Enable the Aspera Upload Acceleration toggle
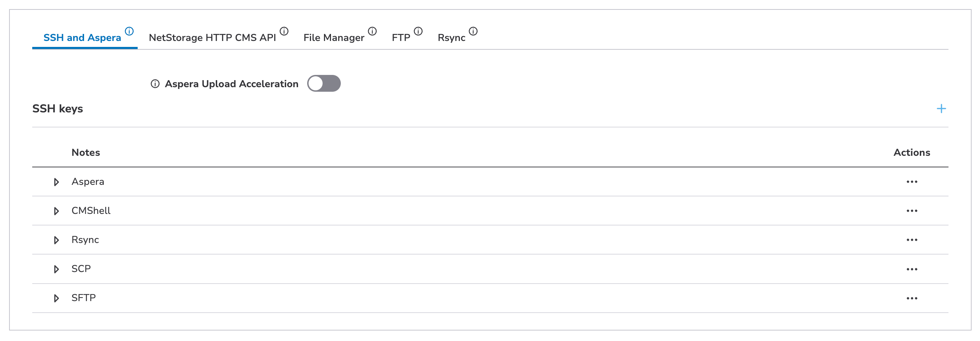Image resolution: width=980 pixels, height=341 pixels. [x=324, y=83]
